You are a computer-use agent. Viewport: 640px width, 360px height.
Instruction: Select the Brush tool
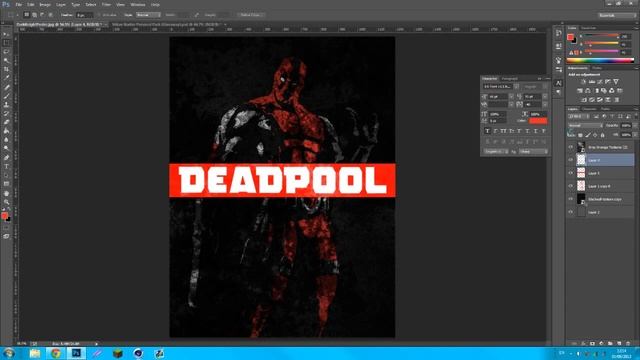(x=6, y=96)
